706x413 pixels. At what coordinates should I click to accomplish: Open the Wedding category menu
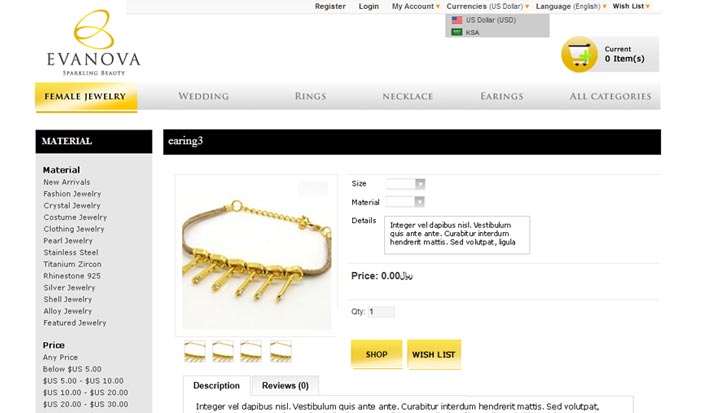click(x=204, y=96)
